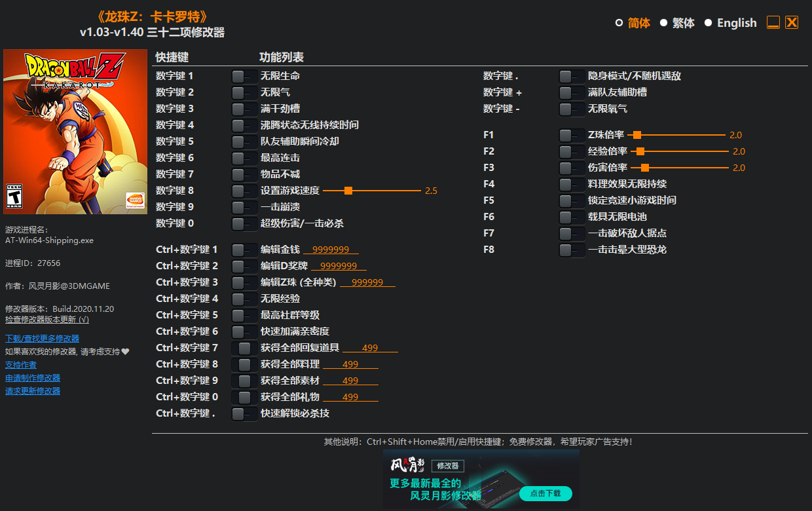Click the Z珠倍率 slider handle
This screenshot has width=812, height=511.
(637, 135)
